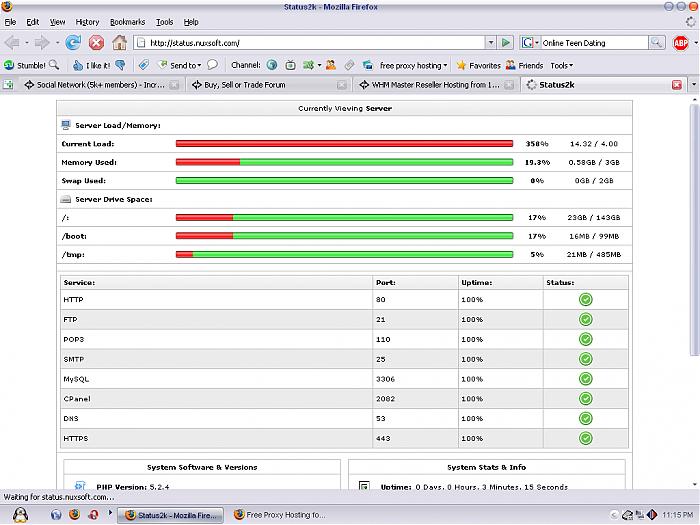This screenshot has height=525, width=700.
Task: Open the Bookmarks menu
Action: click(127, 21)
